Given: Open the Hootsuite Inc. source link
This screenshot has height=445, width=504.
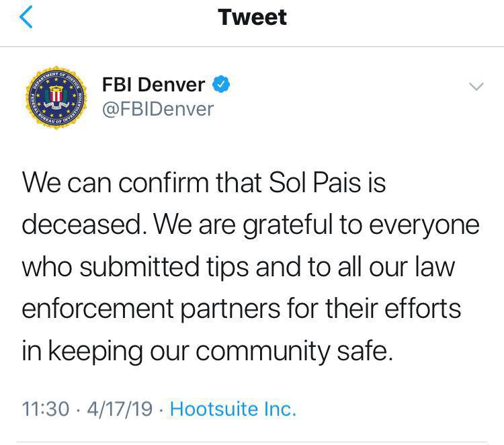Looking at the screenshot, I should 233,409.
